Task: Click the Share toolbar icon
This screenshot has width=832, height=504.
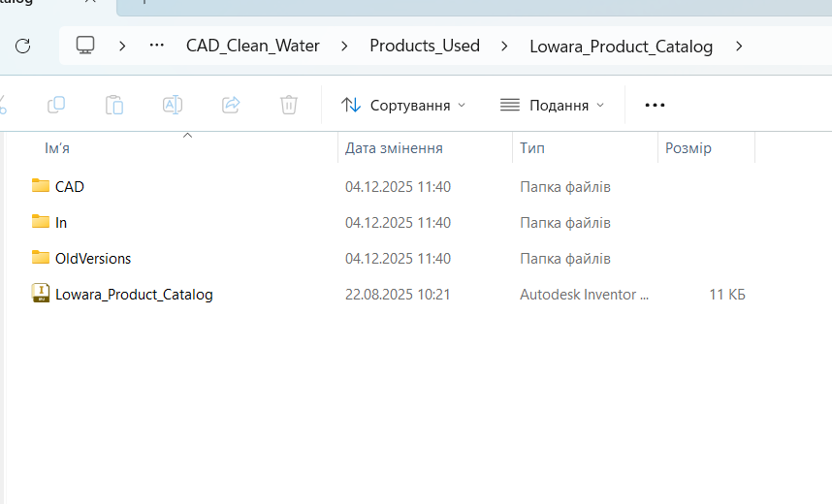Action: point(231,105)
